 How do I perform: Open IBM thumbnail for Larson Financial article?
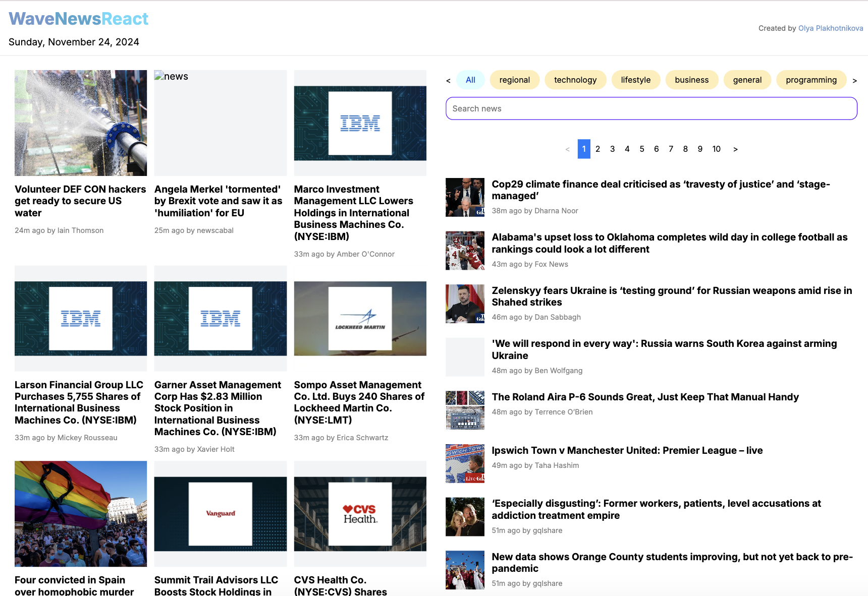(81, 318)
